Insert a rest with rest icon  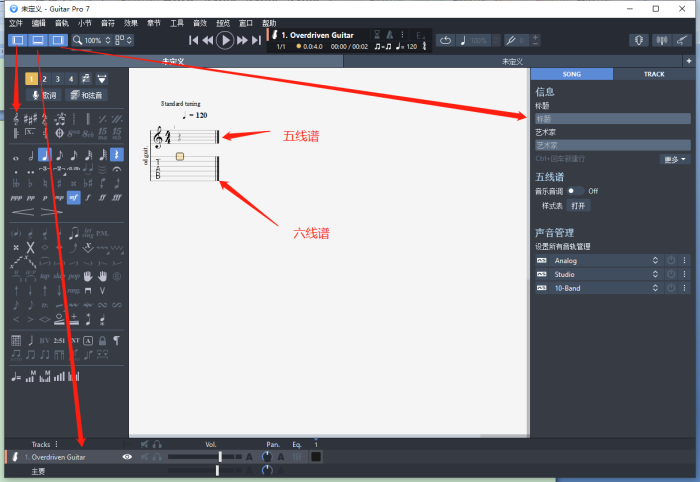click(x=117, y=155)
